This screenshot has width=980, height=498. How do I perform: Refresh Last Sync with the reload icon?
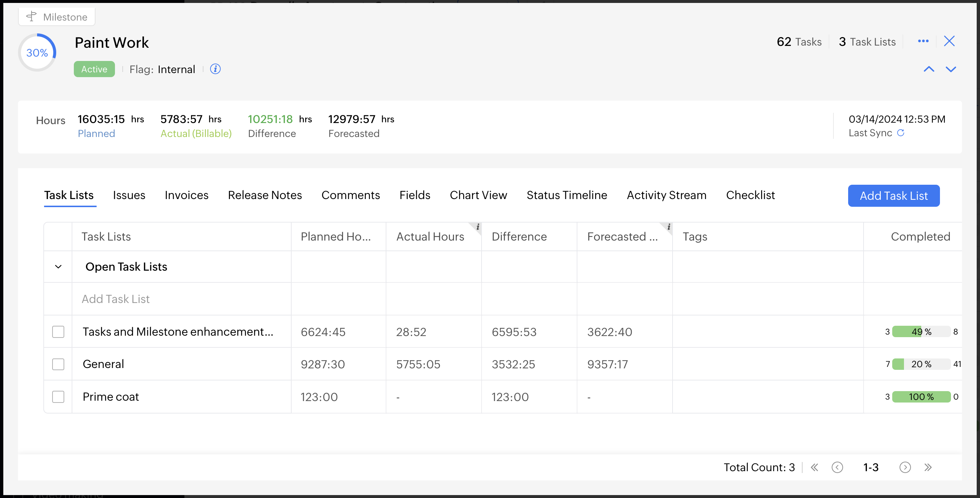coord(901,133)
